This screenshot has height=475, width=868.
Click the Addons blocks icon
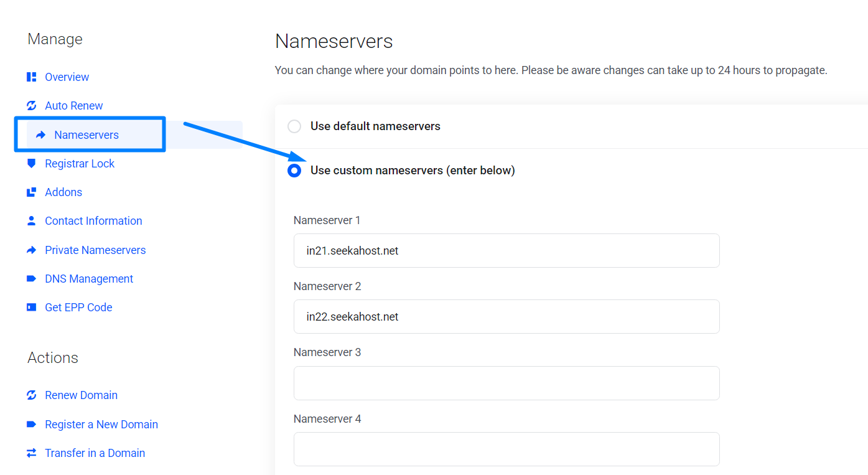pyautogui.click(x=32, y=192)
